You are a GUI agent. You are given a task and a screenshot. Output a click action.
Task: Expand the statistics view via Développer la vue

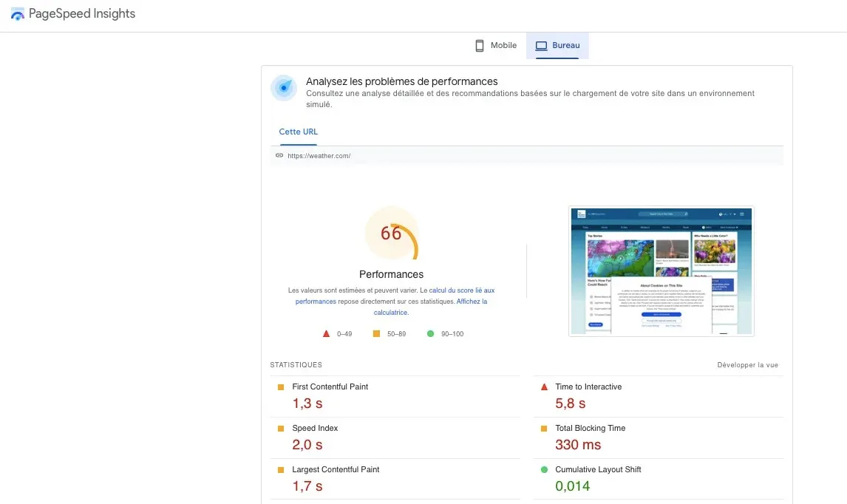747,364
